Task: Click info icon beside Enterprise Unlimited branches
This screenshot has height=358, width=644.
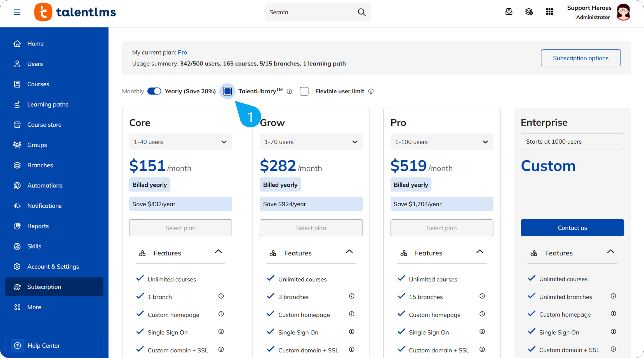Action: coord(613,296)
